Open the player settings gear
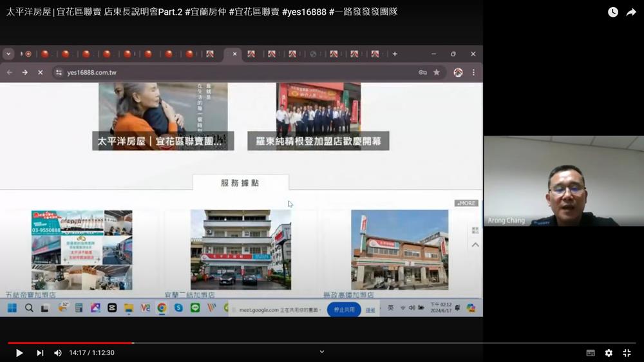This screenshot has width=644, height=362. pos(609,353)
